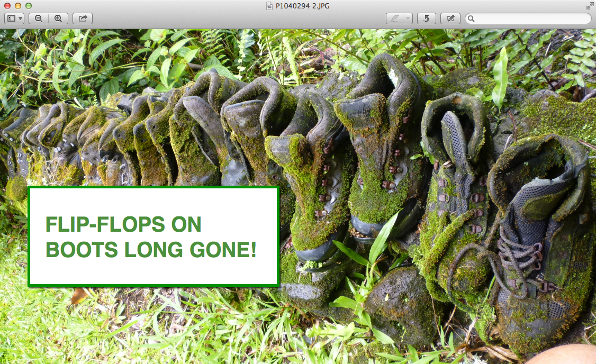Click the document proxy icon in title

click(x=269, y=6)
